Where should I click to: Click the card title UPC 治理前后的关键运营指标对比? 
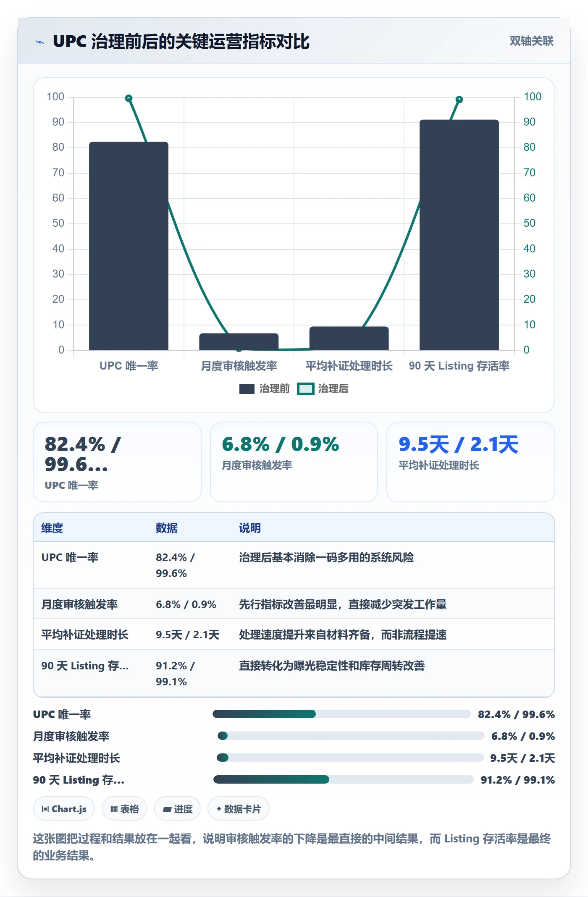[181, 42]
